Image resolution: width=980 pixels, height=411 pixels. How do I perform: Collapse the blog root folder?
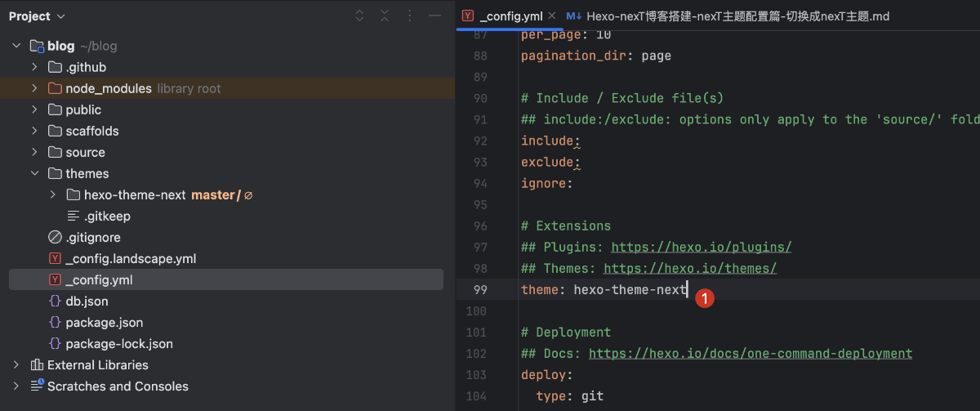tap(16, 46)
